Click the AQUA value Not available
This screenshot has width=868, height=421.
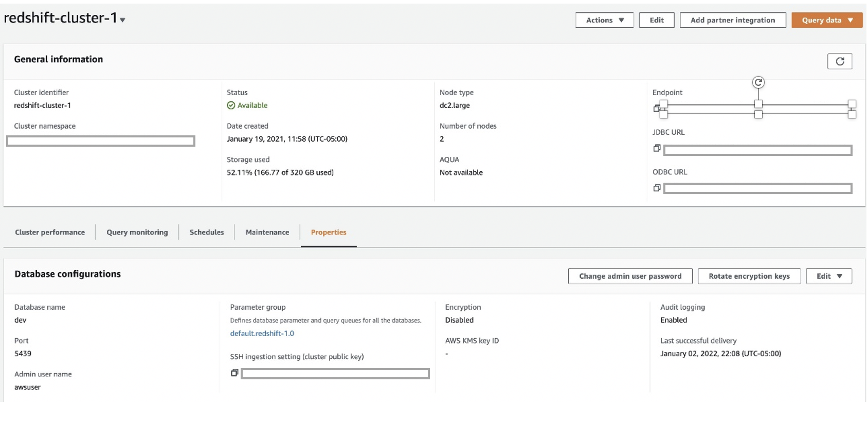pyautogui.click(x=461, y=172)
